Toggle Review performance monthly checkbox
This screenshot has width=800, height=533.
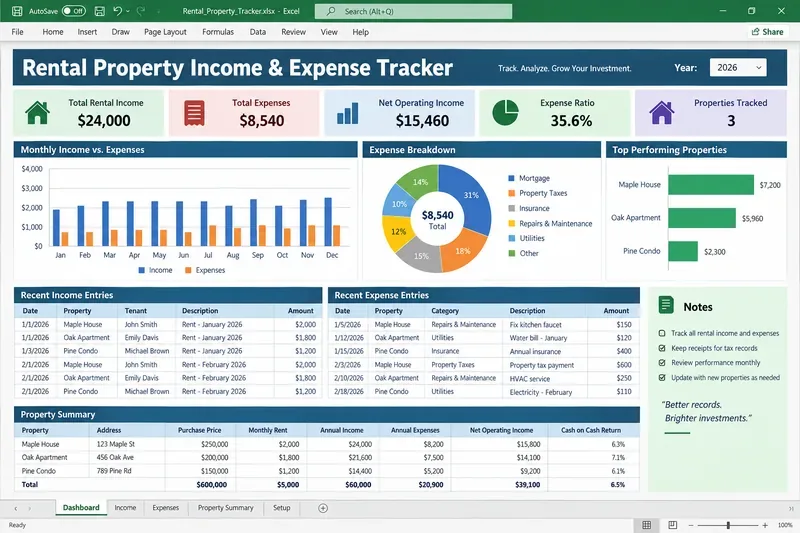tap(662, 363)
